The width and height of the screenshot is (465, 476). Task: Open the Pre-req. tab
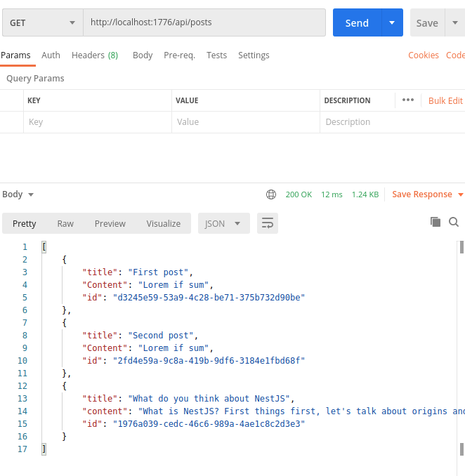point(180,55)
